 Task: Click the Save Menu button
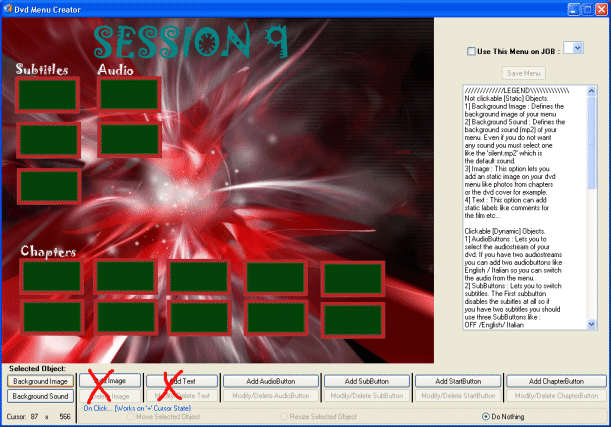[x=523, y=73]
